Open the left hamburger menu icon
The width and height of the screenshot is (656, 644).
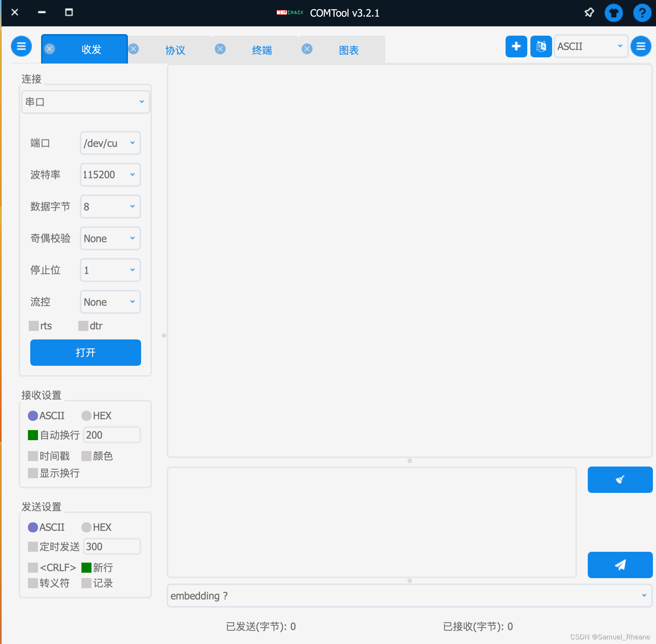(x=21, y=46)
